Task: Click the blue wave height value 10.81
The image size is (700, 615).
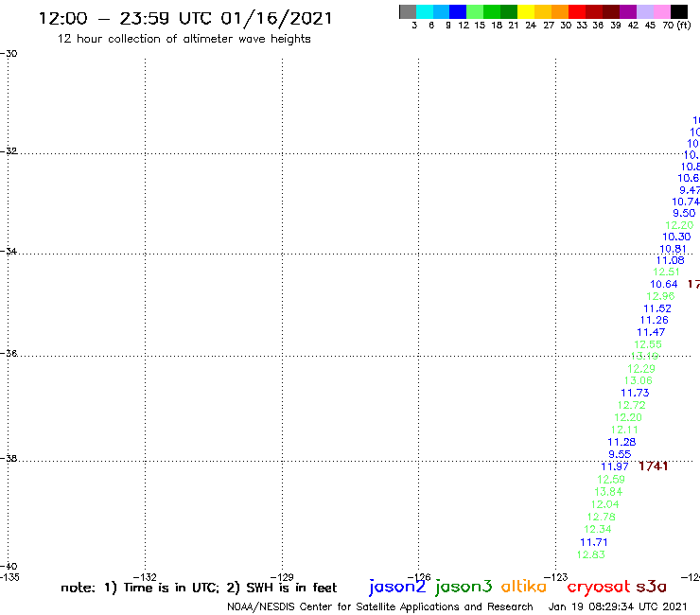Action: [673, 249]
